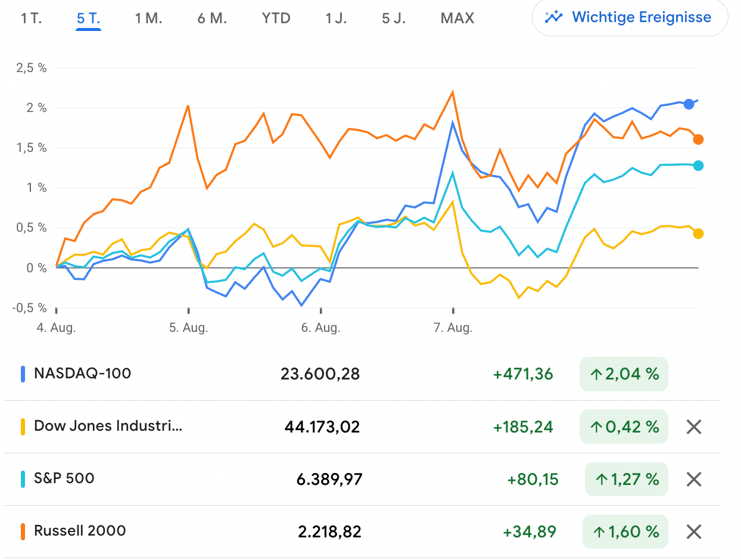Screen dimensions: 741x560
Task: Open the S&P 500 index row
Action: pos(362,479)
